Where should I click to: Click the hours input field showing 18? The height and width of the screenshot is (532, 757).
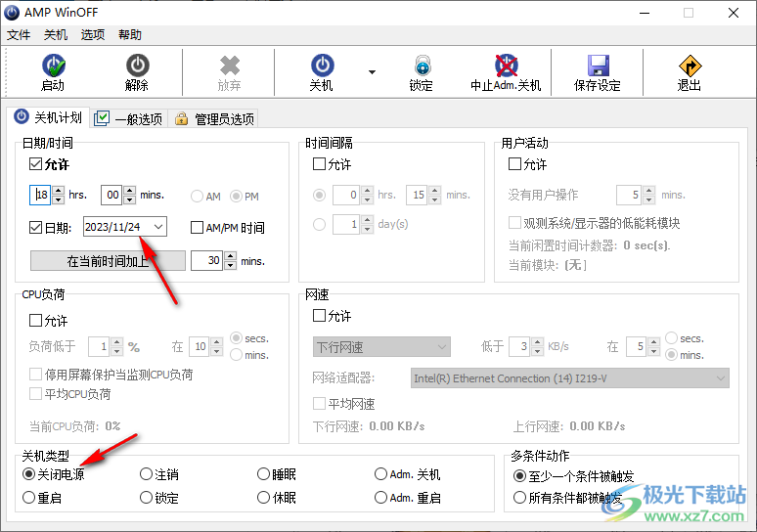pyautogui.click(x=40, y=195)
